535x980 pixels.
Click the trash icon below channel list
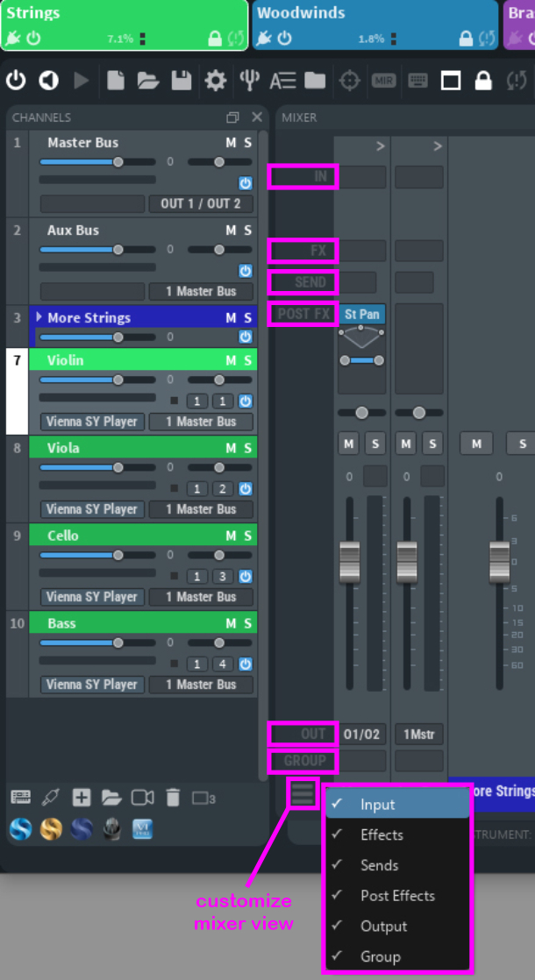pyautogui.click(x=173, y=797)
